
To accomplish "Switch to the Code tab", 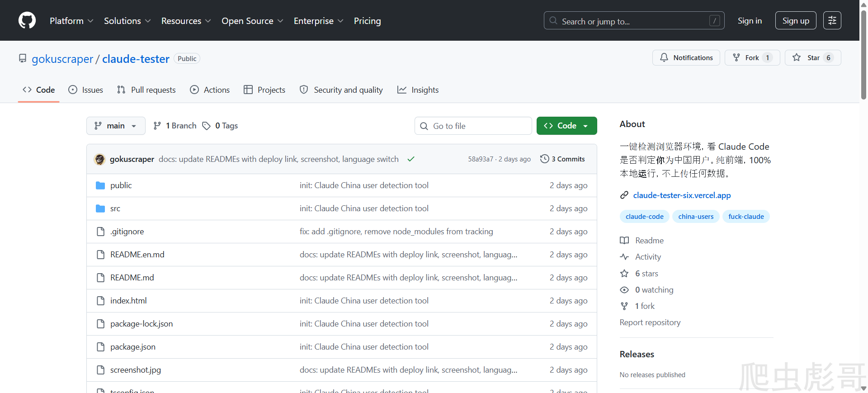I will pos(39,90).
